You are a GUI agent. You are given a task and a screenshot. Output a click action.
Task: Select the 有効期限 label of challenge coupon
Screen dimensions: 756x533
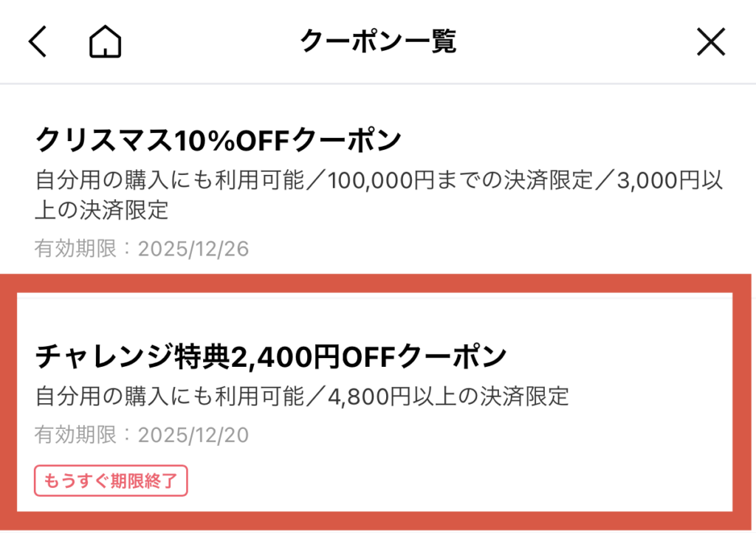[75, 435]
